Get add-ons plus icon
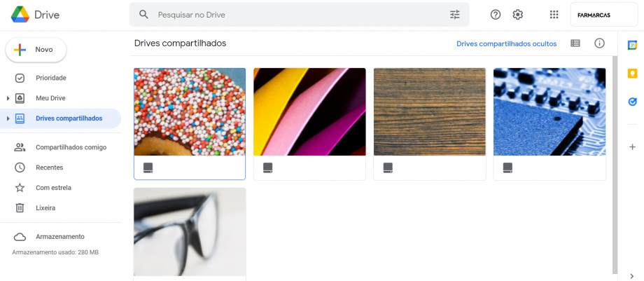This screenshot has width=644, height=281. 632,147
